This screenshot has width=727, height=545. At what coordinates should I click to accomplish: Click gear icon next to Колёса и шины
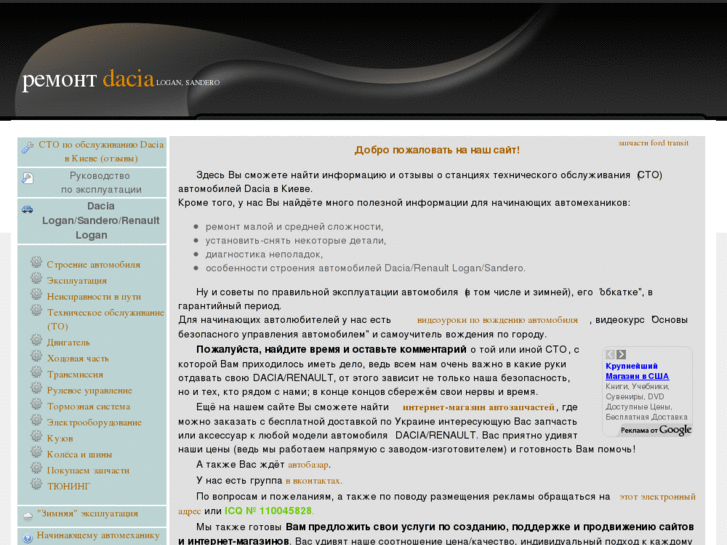(36, 452)
